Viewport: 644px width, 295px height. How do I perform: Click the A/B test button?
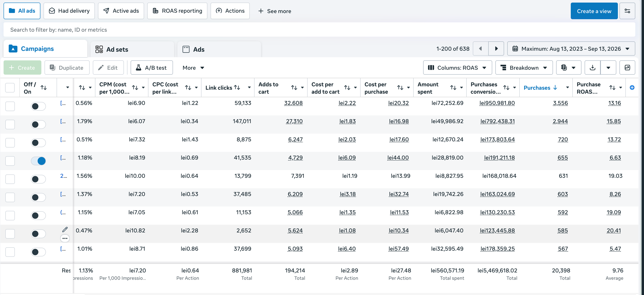tap(151, 68)
